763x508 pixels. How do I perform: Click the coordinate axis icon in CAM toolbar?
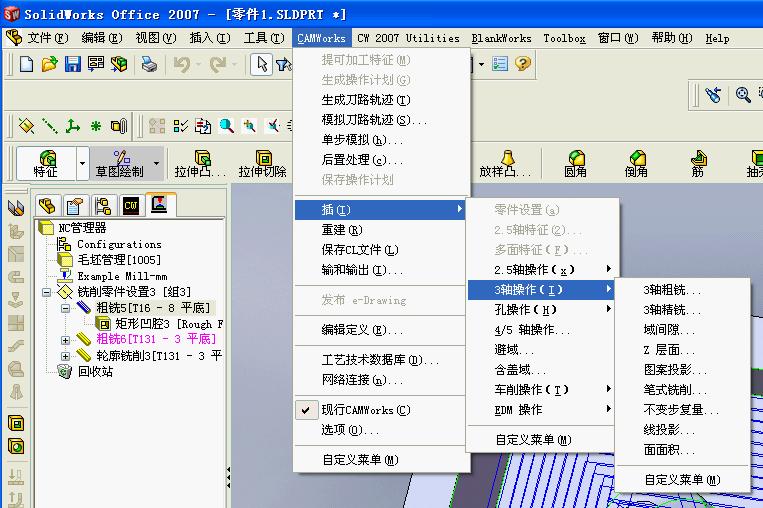coord(73,126)
